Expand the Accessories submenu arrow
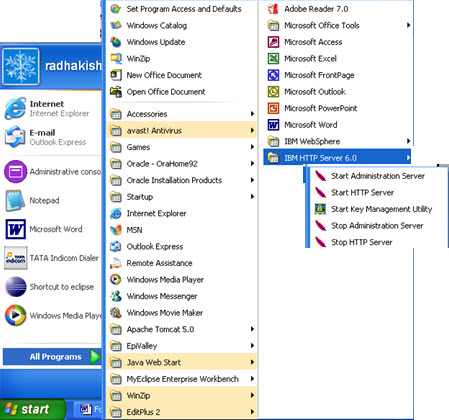The image size is (449, 420). pyautogui.click(x=252, y=114)
